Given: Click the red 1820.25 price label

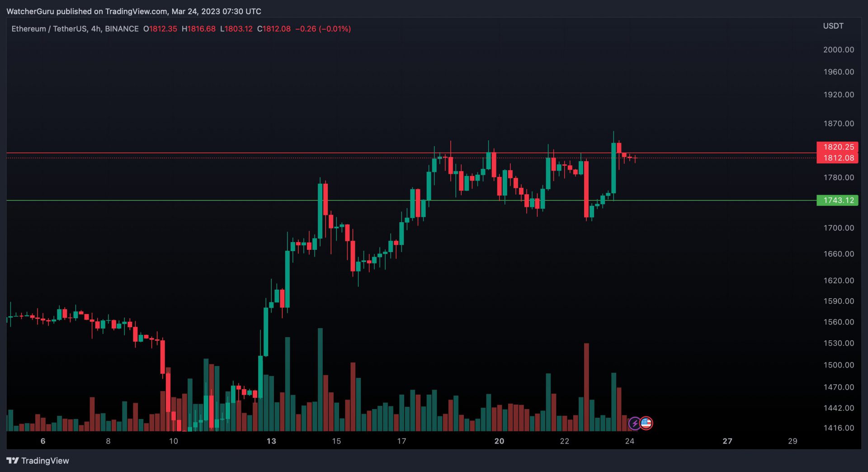Looking at the screenshot, I should [837, 147].
